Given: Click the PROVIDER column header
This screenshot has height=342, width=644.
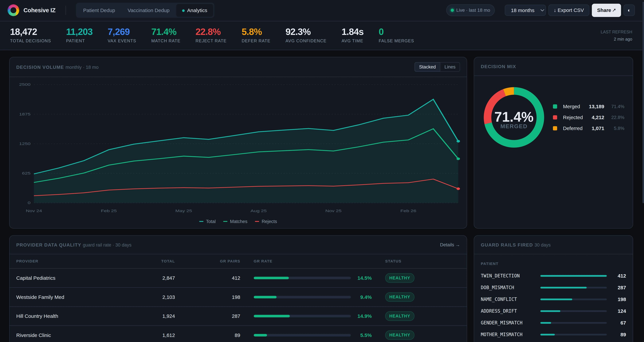Looking at the screenshot, I should click(27, 261).
